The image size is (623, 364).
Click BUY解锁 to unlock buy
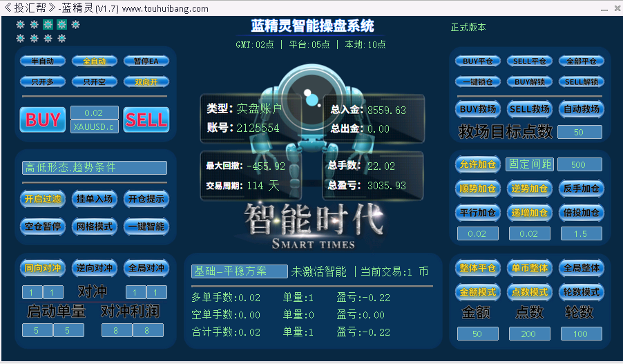pyautogui.click(x=530, y=82)
